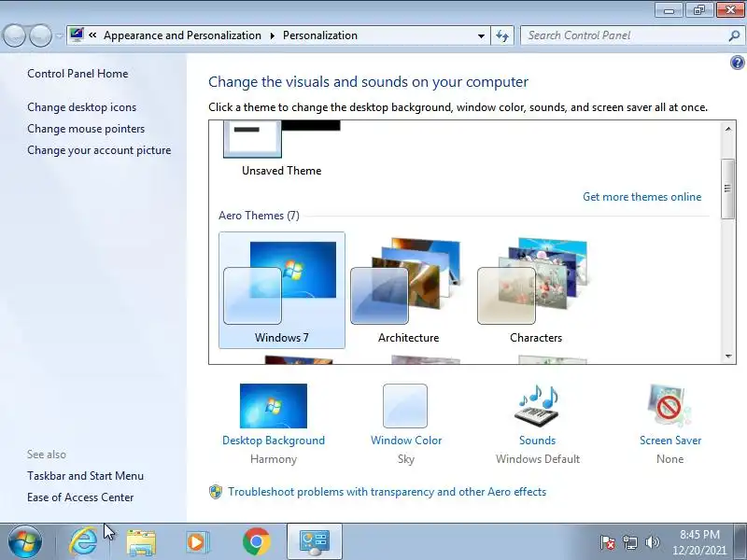The image size is (747, 560).
Task: Click the Help question mark icon
Action: pyautogui.click(x=737, y=63)
